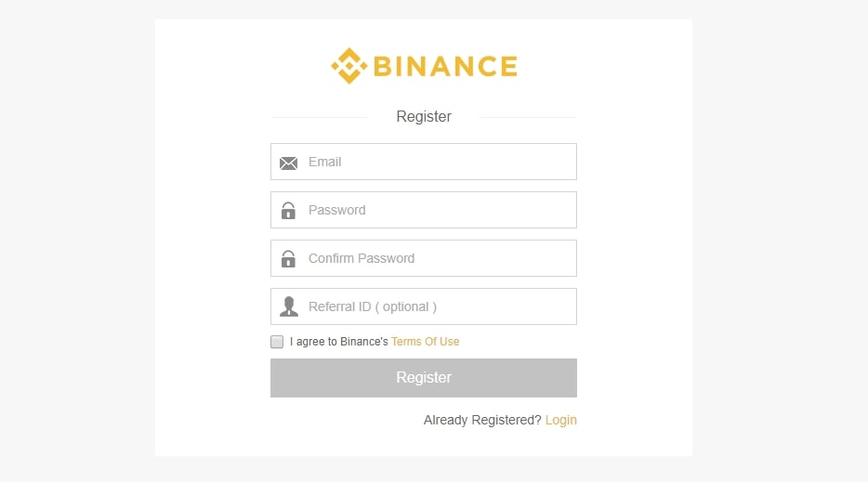The width and height of the screenshot is (868, 482).
Task: Click the BINANCE wordmark text
Action: pyautogui.click(x=446, y=67)
